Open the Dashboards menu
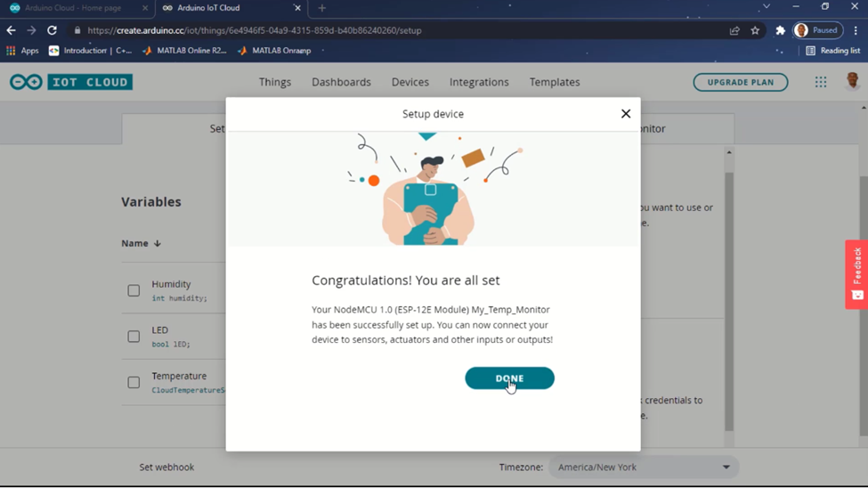The width and height of the screenshot is (868, 488). coord(341,82)
